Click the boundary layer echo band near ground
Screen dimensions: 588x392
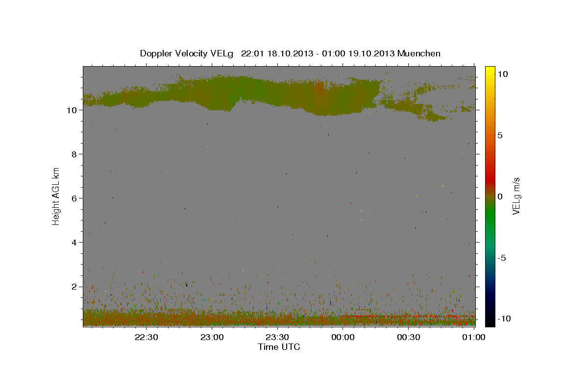point(279,318)
